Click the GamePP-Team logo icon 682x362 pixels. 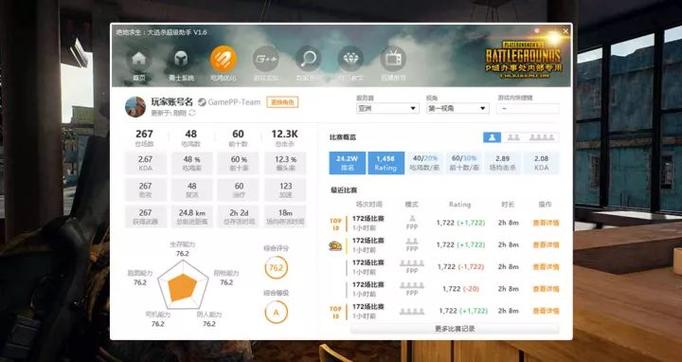click(202, 102)
